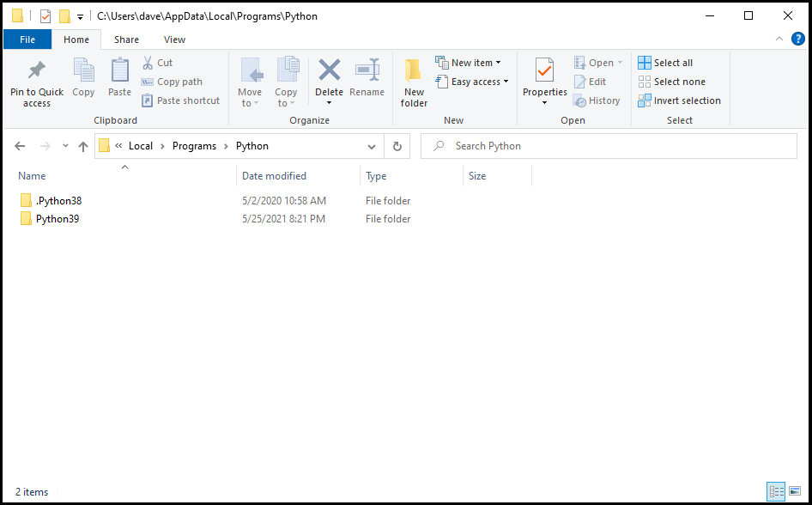Choose Copy path in the Clipboard group
Image resolution: width=812 pixels, height=505 pixels.
[172, 82]
